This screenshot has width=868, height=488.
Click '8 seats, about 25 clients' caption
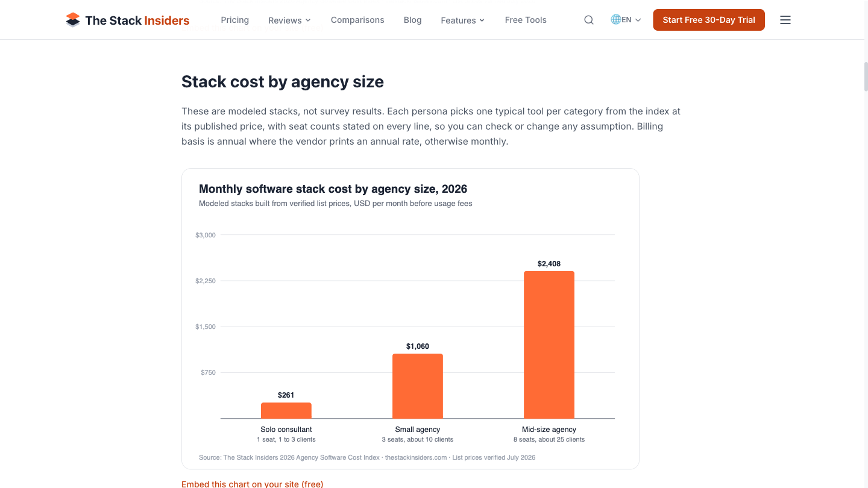[549, 439]
